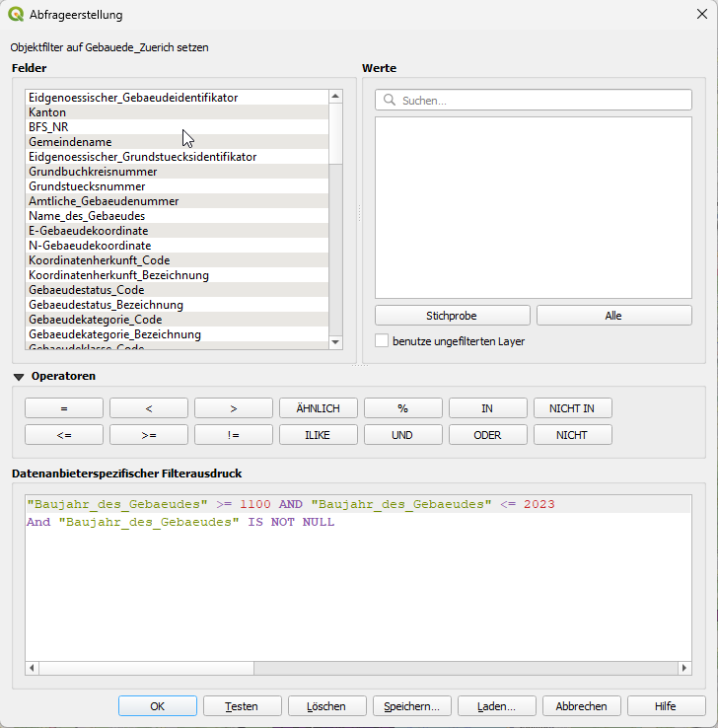Image resolution: width=718 pixels, height=728 pixels.
Task: Collapse the Operatoren section triangle
Action: point(19,376)
